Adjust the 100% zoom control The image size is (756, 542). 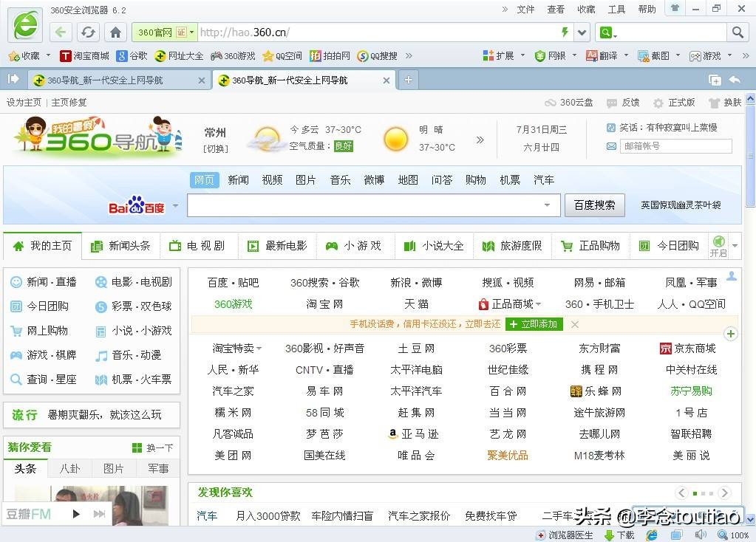(x=732, y=534)
